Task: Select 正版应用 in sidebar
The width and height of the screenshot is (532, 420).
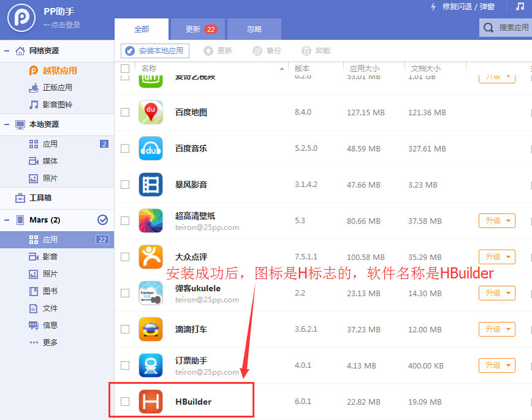Action: [57, 88]
